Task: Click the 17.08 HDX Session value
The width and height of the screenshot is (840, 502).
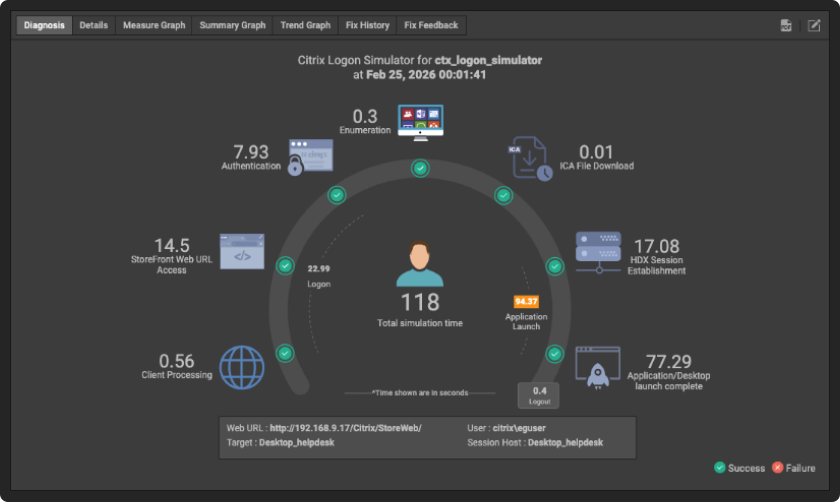Action: tap(657, 246)
